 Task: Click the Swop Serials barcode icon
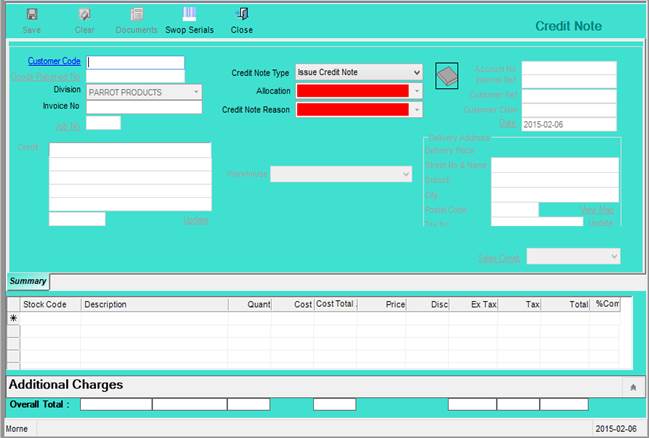point(189,14)
